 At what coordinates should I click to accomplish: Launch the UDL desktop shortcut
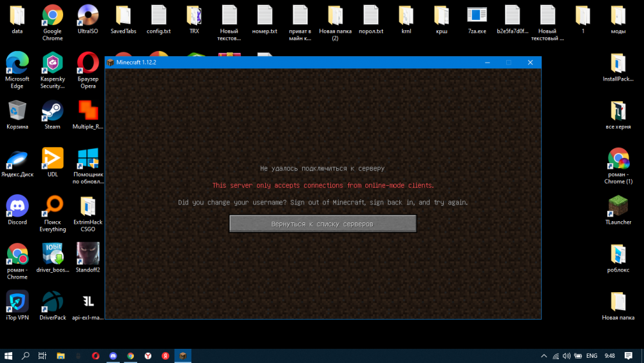coord(53,162)
